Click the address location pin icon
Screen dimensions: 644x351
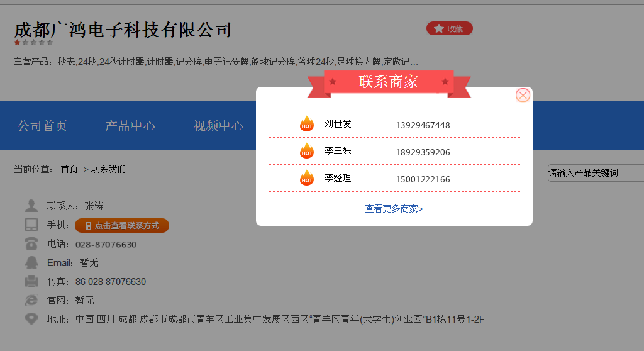pos(31,319)
